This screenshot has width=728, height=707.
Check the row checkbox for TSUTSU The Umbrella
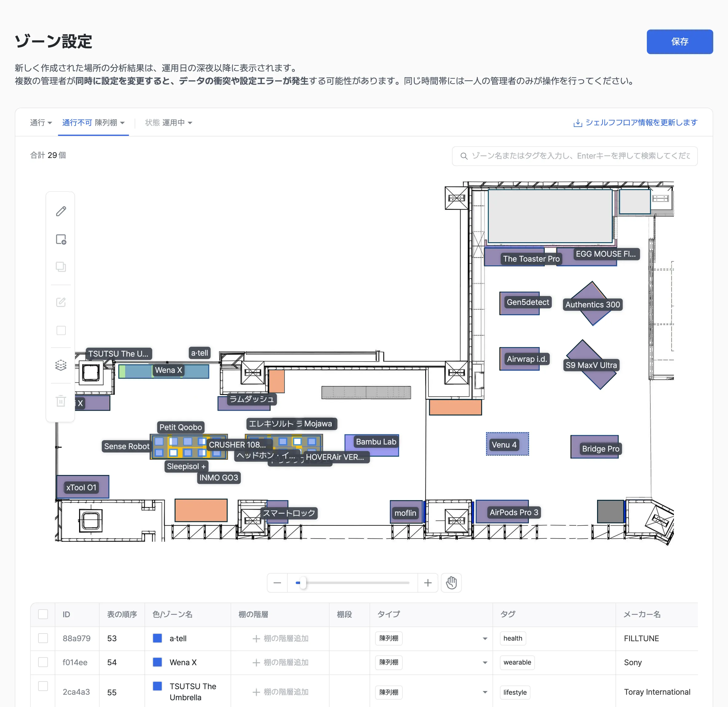pos(43,686)
